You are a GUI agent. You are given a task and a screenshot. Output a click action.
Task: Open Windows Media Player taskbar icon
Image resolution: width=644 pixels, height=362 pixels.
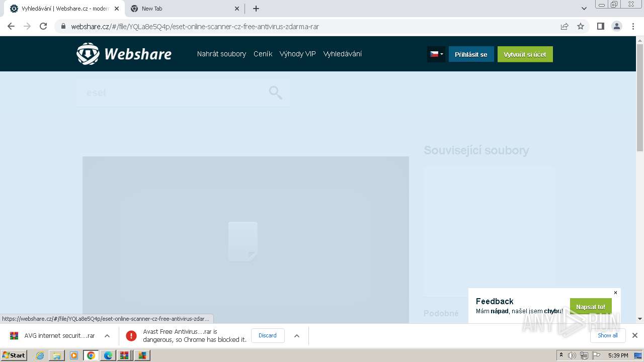tap(74, 355)
